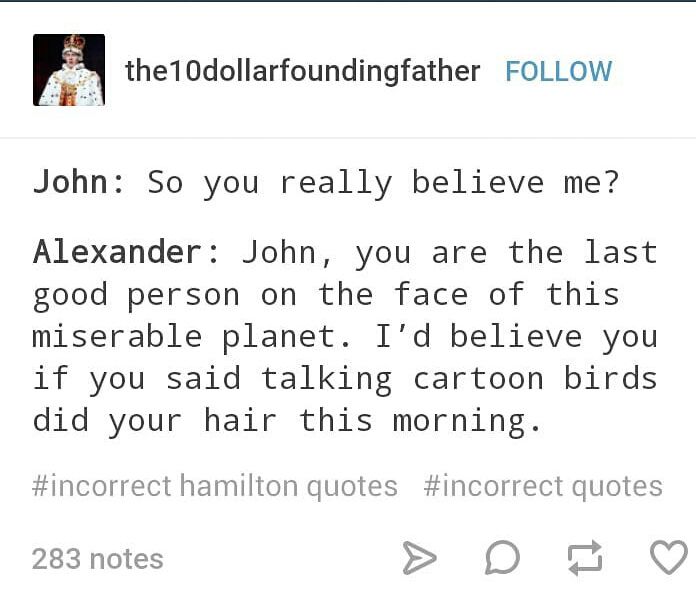Open the speech-bubble reply icon
This screenshot has width=696, height=592.
(502, 558)
